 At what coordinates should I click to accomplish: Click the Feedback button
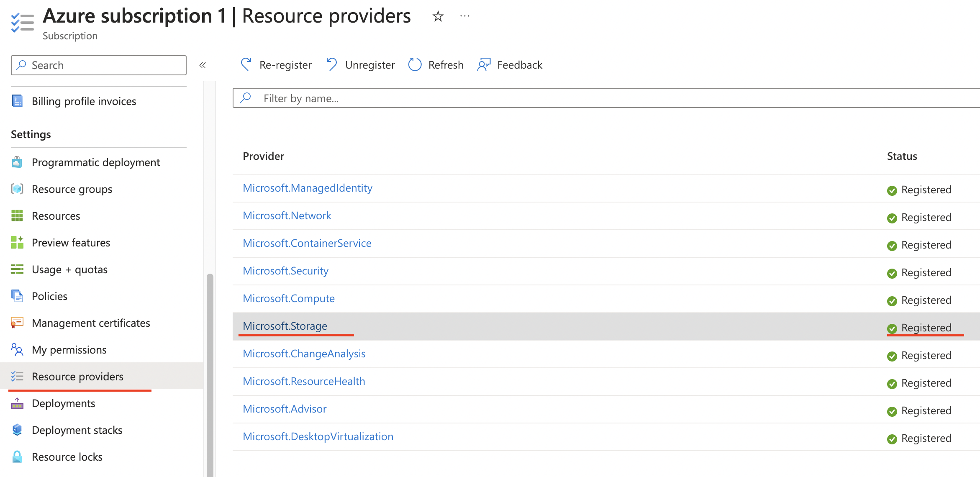coord(509,64)
